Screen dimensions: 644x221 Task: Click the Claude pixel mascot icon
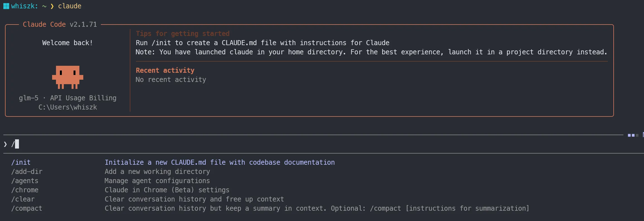click(68, 77)
